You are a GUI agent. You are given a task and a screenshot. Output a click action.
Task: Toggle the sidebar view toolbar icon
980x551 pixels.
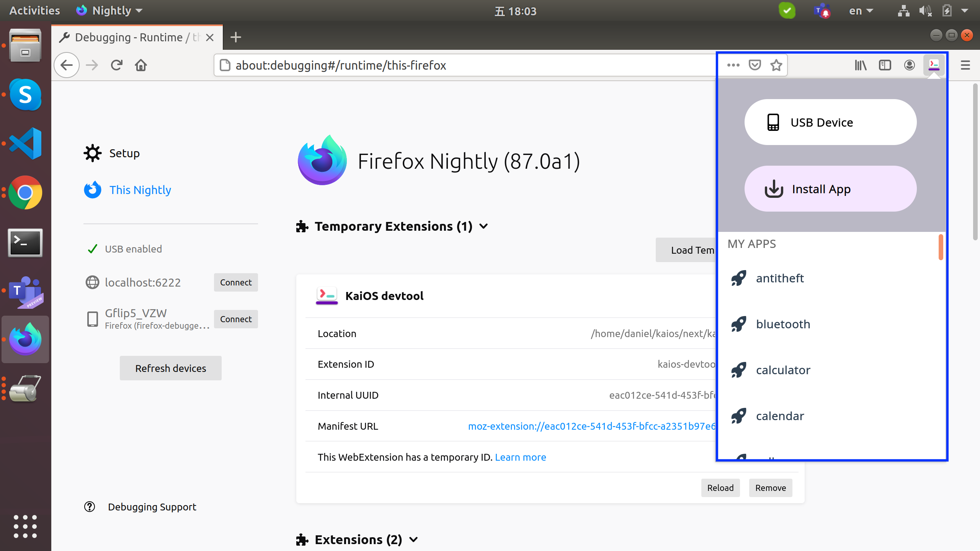tap(885, 65)
